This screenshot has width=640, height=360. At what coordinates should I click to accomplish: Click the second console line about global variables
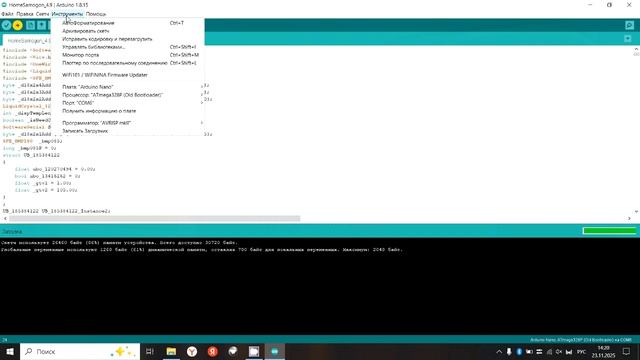pyautogui.click(x=202, y=250)
